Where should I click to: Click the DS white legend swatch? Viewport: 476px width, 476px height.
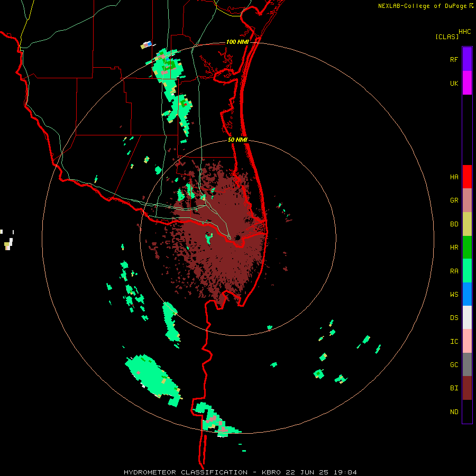pos(467,317)
